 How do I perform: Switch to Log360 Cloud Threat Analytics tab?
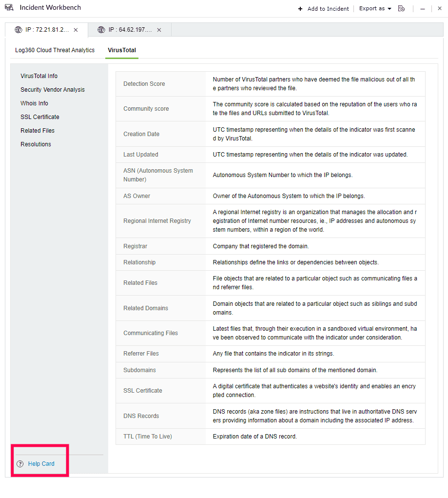55,50
